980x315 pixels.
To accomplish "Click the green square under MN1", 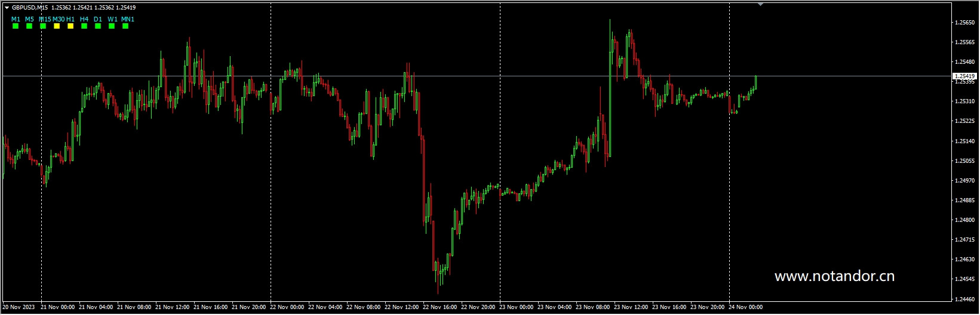I will (125, 26).
